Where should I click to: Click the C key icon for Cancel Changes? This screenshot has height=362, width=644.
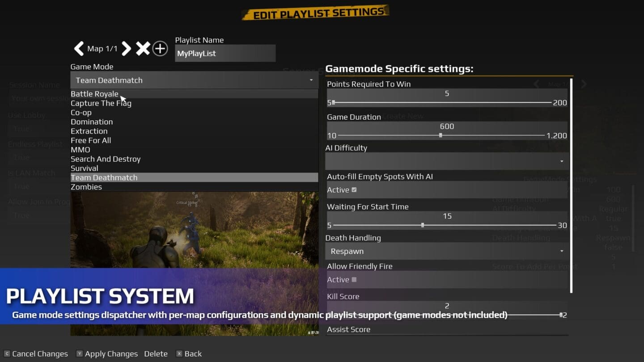coord(7,354)
